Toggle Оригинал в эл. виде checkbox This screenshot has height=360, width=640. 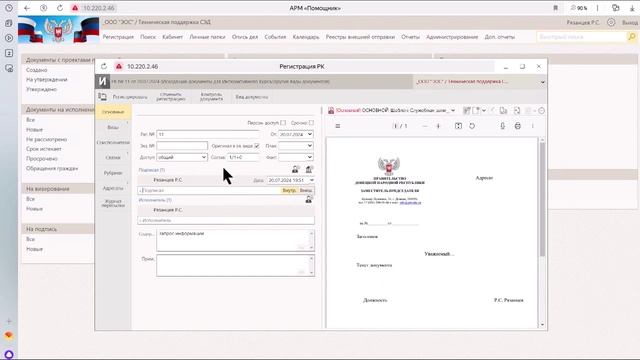coord(257,146)
